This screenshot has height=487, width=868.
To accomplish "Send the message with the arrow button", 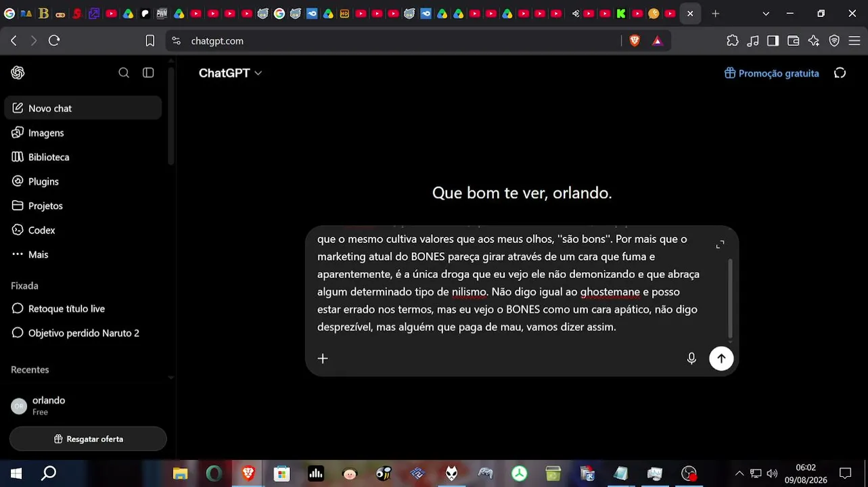I will pyautogui.click(x=721, y=358).
